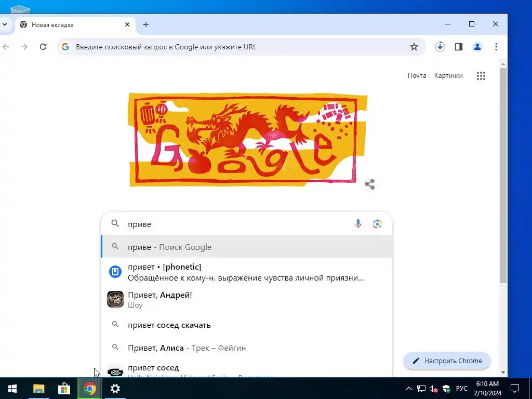
Task: Click the page vertical scrollbar thumb
Action: coord(503,175)
